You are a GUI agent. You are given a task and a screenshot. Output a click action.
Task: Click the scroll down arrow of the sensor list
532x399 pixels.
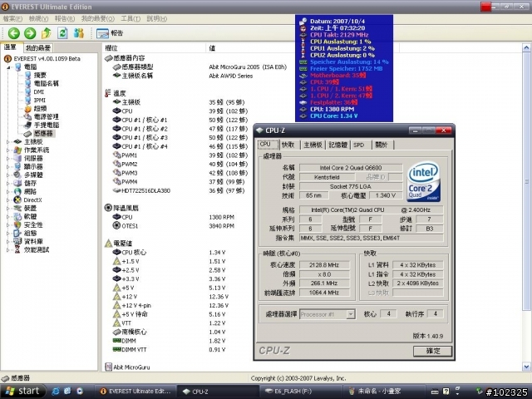[526, 367]
